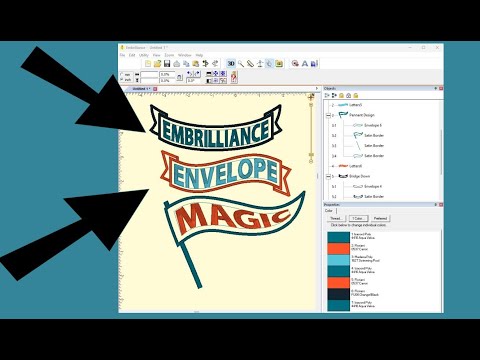480x360 pixels.
Task: Click color swatch 2 Carrot
Action: click(x=339, y=248)
